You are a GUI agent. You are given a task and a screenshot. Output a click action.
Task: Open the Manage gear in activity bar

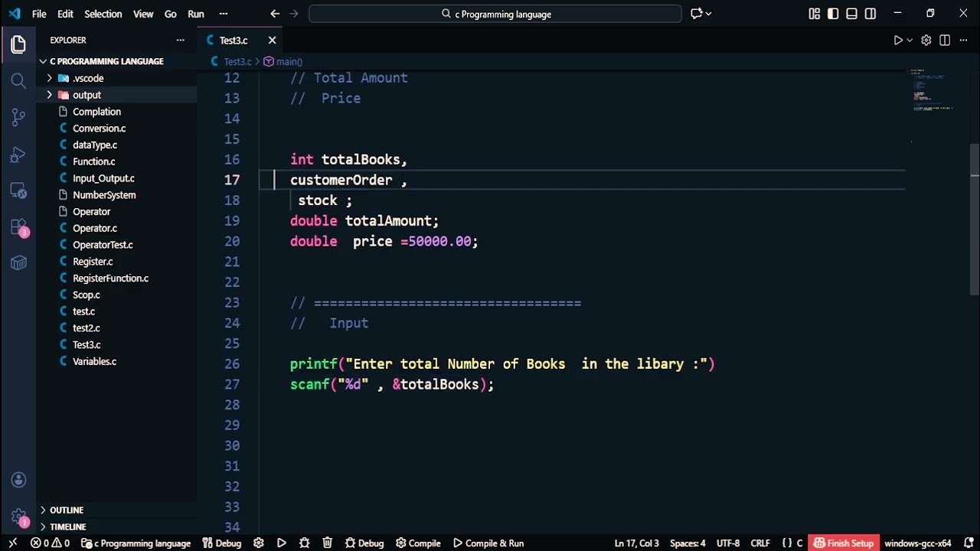click(x=18, y=517)
